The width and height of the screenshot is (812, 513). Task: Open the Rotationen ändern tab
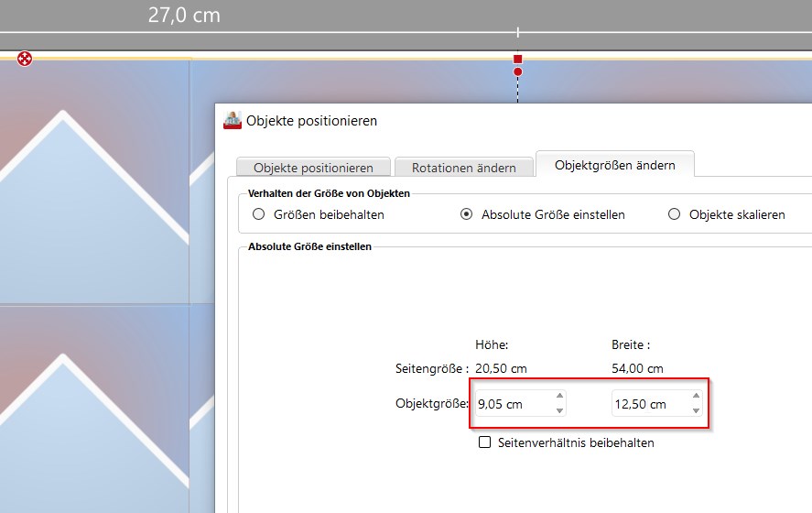tap(464, 168)
